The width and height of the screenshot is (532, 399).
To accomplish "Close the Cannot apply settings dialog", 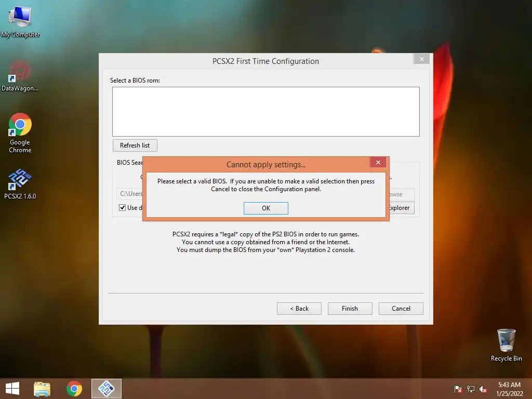I will coord(378,162).
